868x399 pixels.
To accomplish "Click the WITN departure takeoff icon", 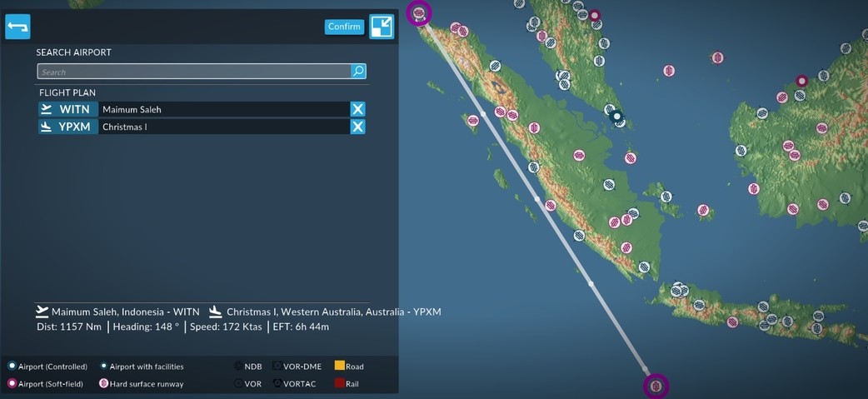I will 47,109.
